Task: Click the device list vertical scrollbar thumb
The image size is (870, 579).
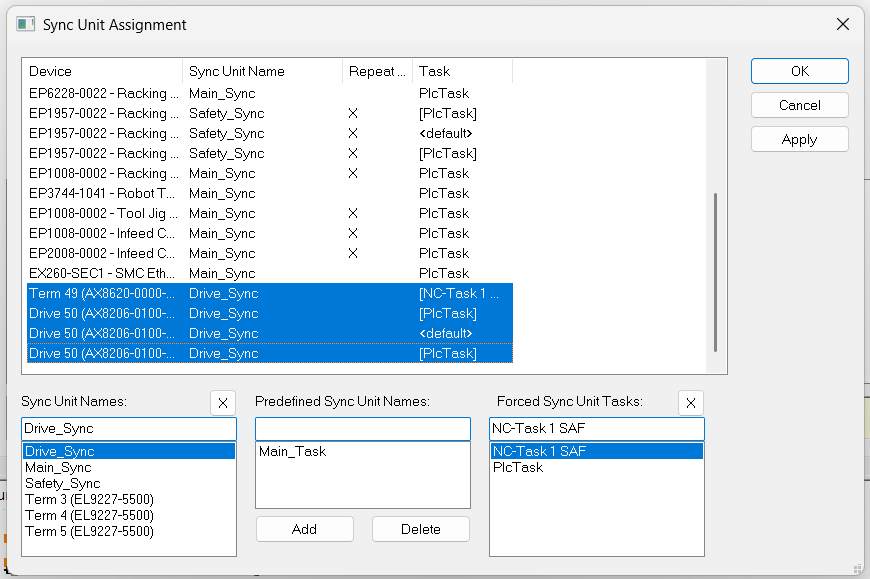Action: pyautogui.click(x=715, y=272)
